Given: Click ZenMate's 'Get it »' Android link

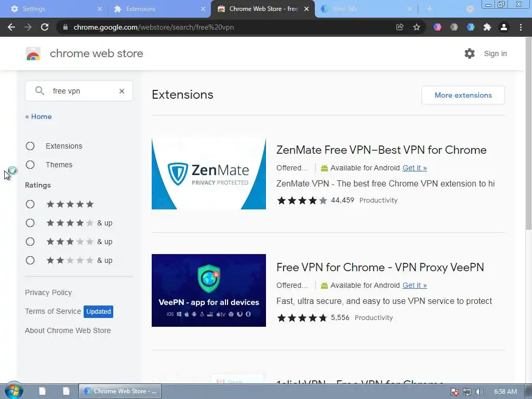Looking at the screenshot, I should pyautogui.click(x=415, y=168).
